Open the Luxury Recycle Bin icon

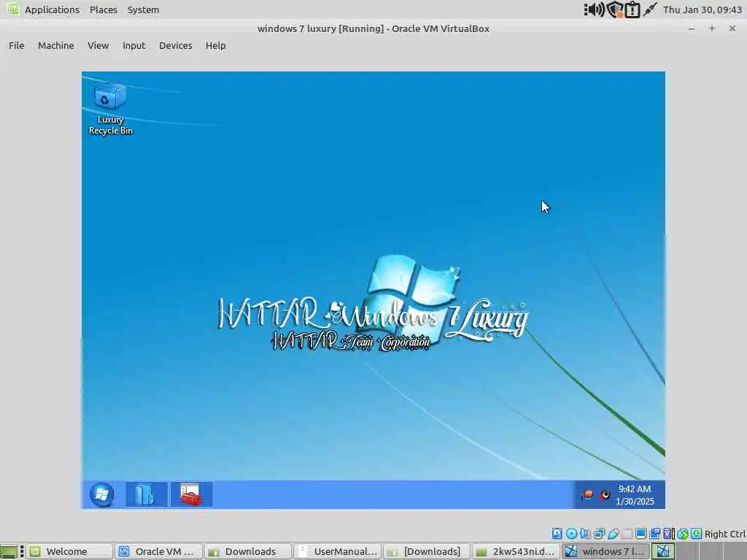(x=111, y=109)
